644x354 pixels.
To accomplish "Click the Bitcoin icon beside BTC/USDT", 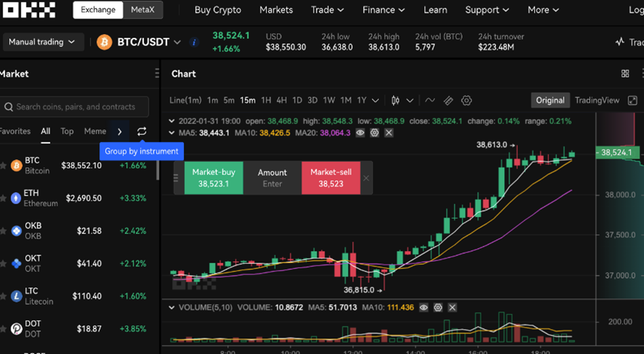I will point(104,42).
